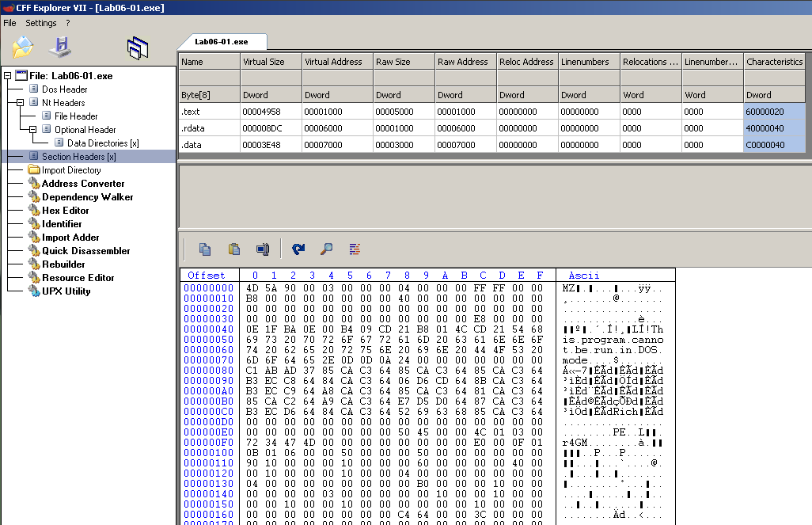Click the Paste icon in hex toolbar
Image resolution: width=812 pixels, height=525 pixels.
(x=234, y=249)
